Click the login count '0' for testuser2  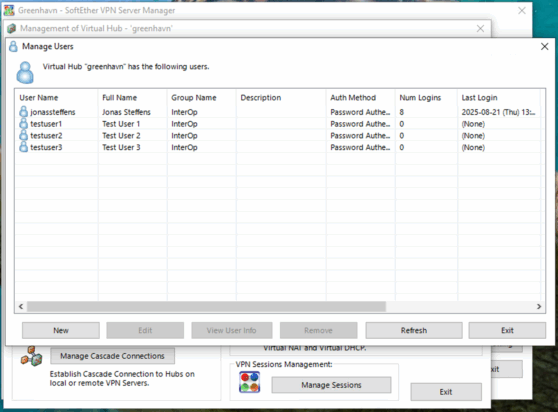[x=401, y=136]
